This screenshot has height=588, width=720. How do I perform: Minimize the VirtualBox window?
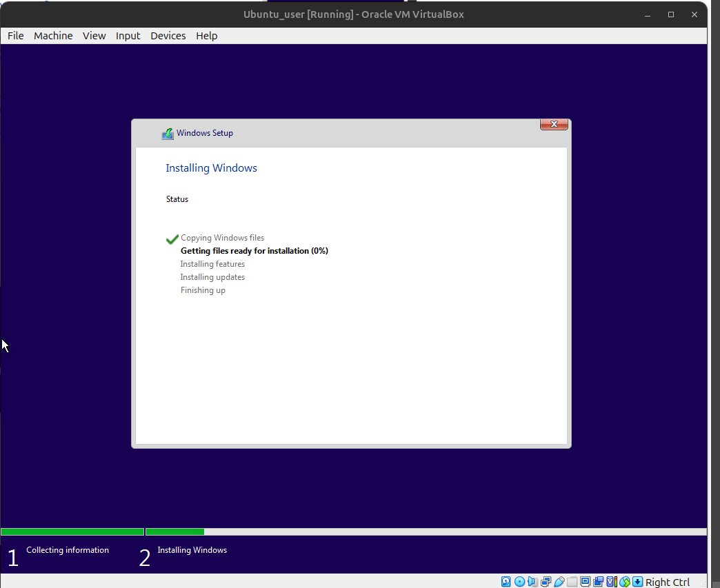648,14
